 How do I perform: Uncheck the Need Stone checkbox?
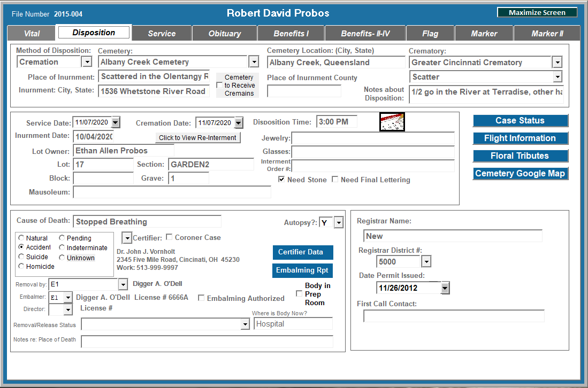click(281, 180)
